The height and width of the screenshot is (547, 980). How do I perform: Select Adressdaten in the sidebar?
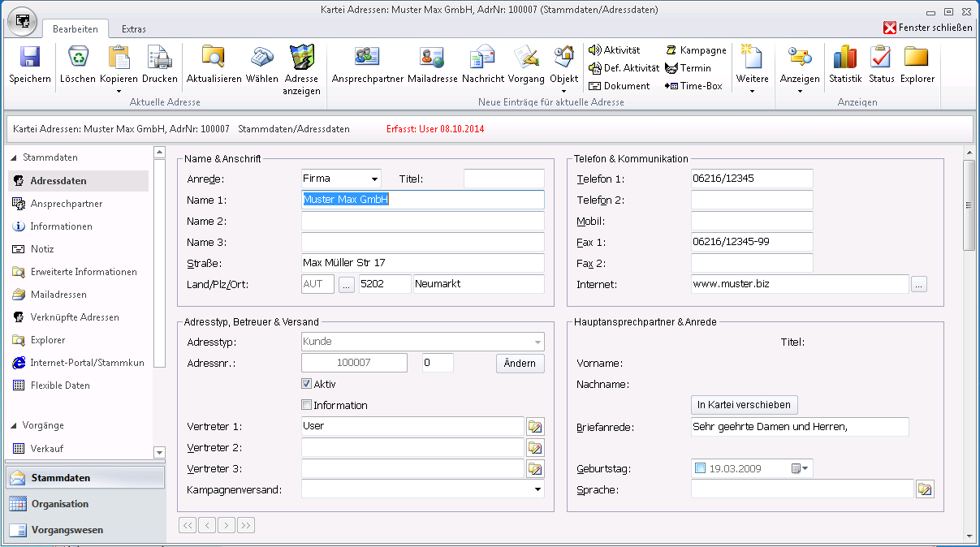tap(78, 181)
